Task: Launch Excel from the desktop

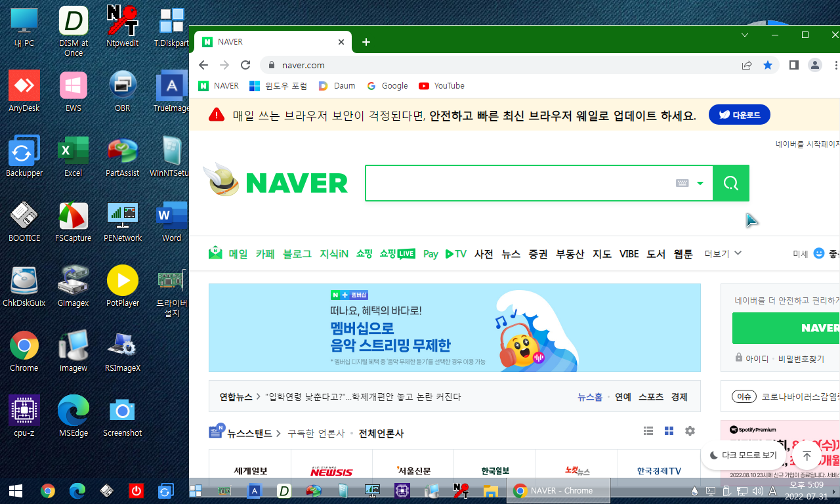Action: click(73, 156)
